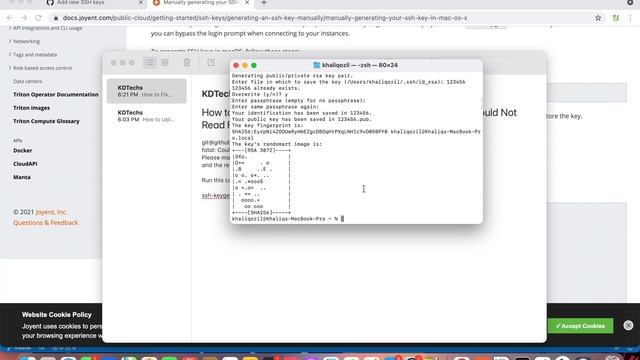Open Triton Operator Documentation link

56,94
